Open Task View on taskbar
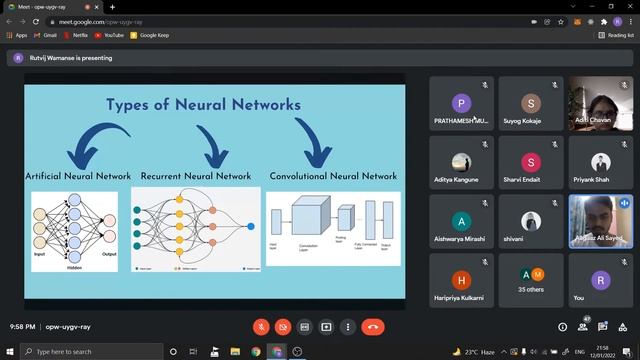The width and height of the screenshot is (640, 360). (193, 351)
